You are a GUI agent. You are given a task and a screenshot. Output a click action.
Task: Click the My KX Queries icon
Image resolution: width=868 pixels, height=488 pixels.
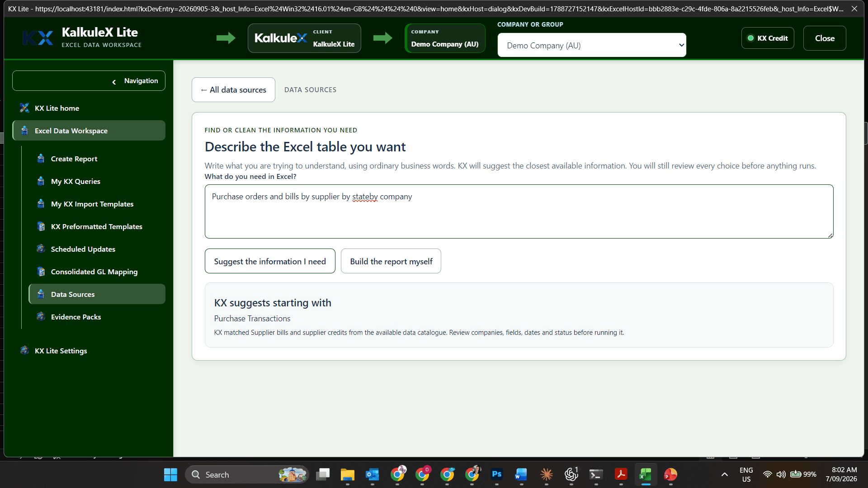(41, 181)
